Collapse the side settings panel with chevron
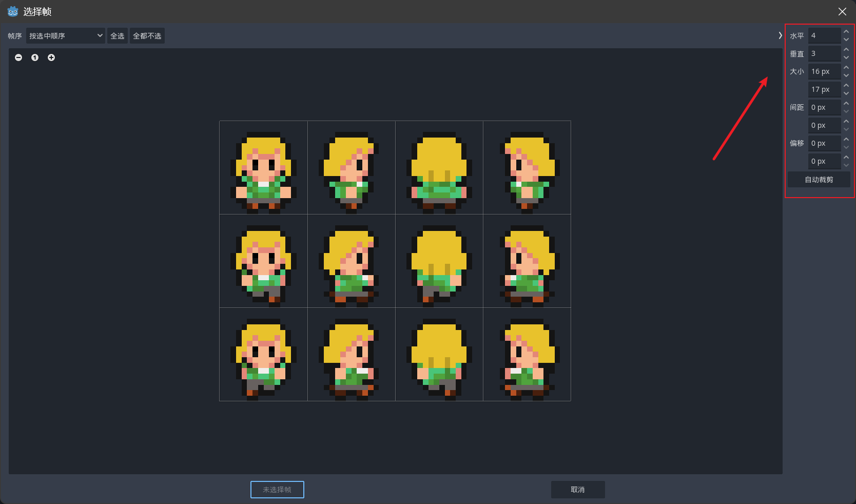 tap(780, 35)
